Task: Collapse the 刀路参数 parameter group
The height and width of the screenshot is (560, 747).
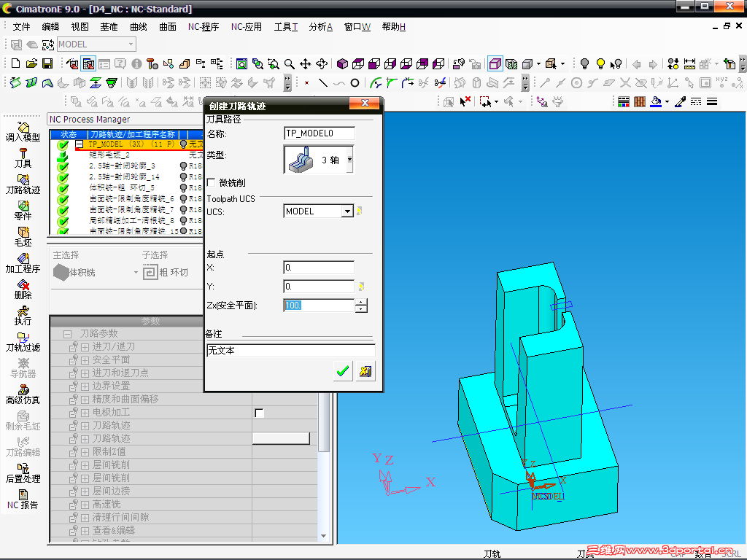Action: [x=68, y=334]
